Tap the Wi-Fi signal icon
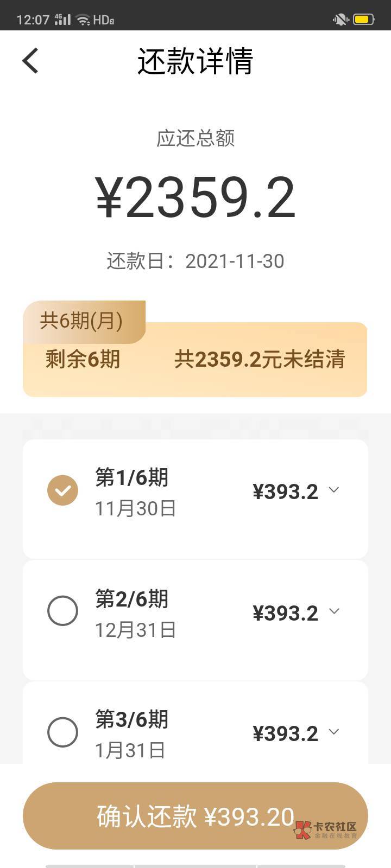391x868 pixels. point(83,20)
